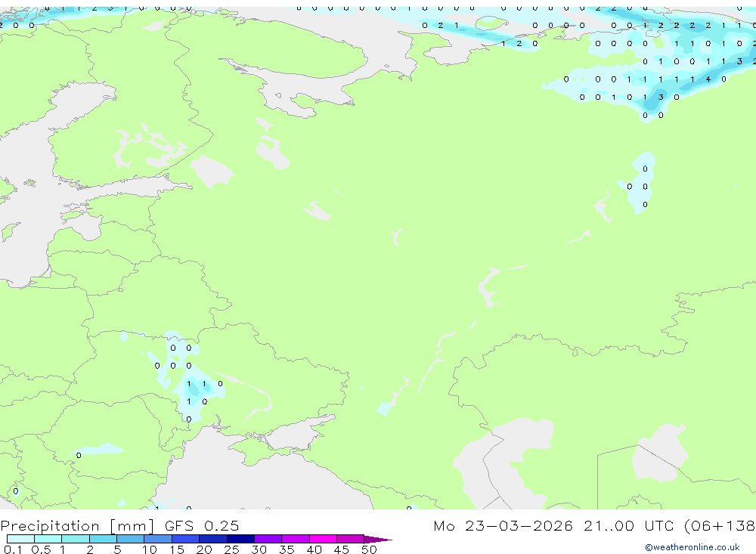This screenshot has width=756, height=554.
Task: Click the legend label '20'
Action: [x=204, y=549]
